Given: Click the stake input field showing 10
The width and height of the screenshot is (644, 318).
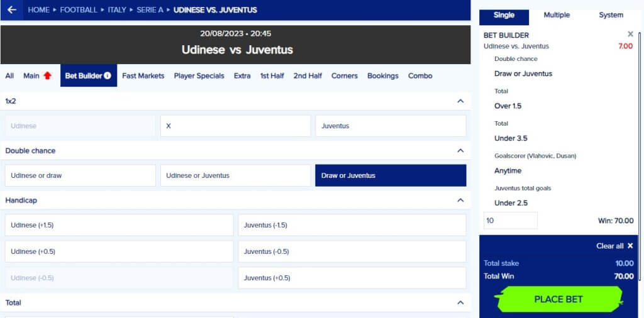Looking at the screenshot, I should (511, 221).
